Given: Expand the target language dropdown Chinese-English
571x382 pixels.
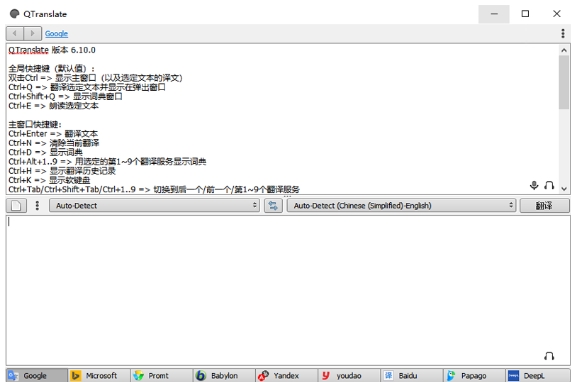Looking at the screenshot, I should click(401, 206).
